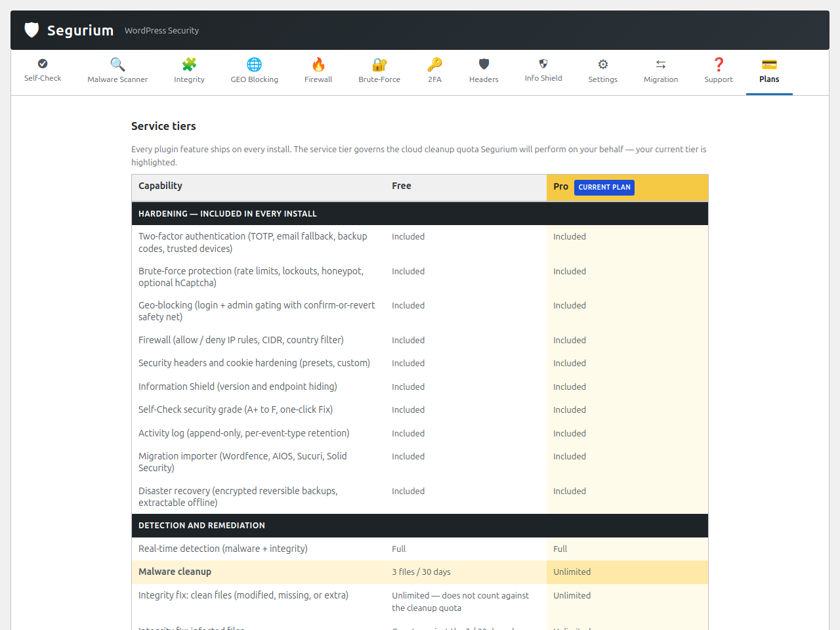
Task: Select the Integrity puzzle piece icon
Action: tap(189, 64)
